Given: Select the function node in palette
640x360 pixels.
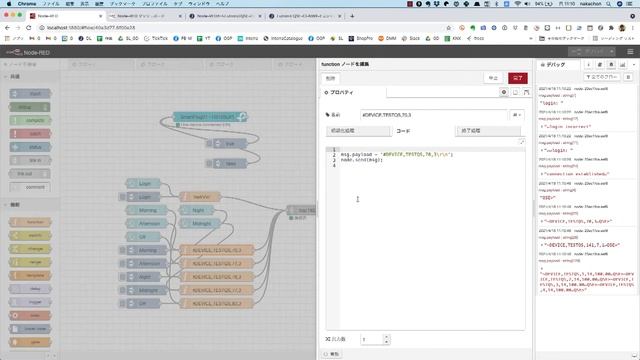Looking at the screenshot, I should (x=30, y=222).
